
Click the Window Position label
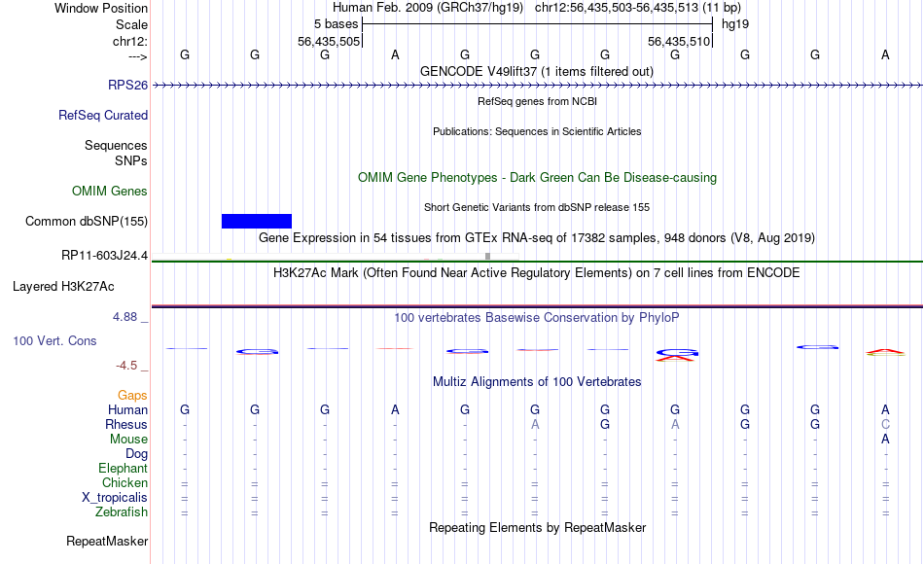pos(101,8)
